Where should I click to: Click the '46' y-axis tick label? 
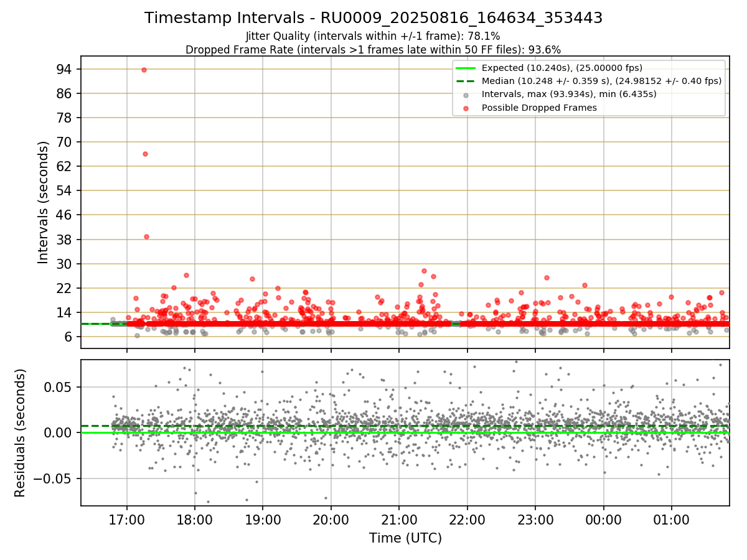(65, 215)
